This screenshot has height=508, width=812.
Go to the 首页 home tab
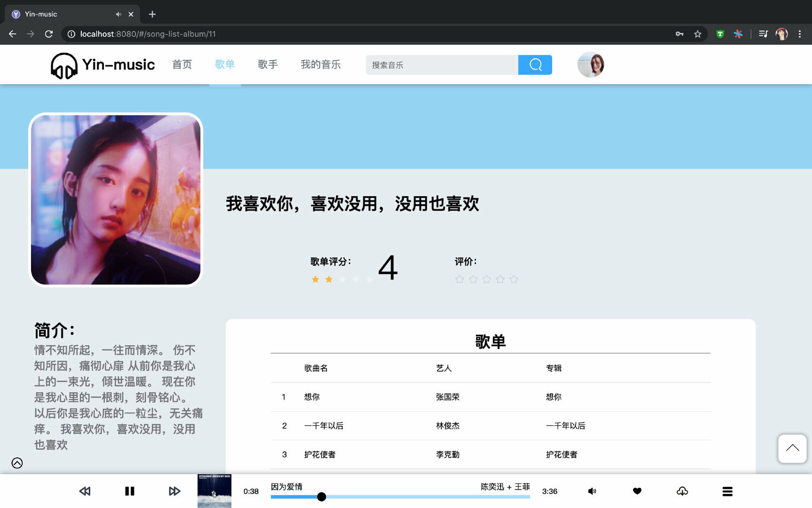coord(182,64)
